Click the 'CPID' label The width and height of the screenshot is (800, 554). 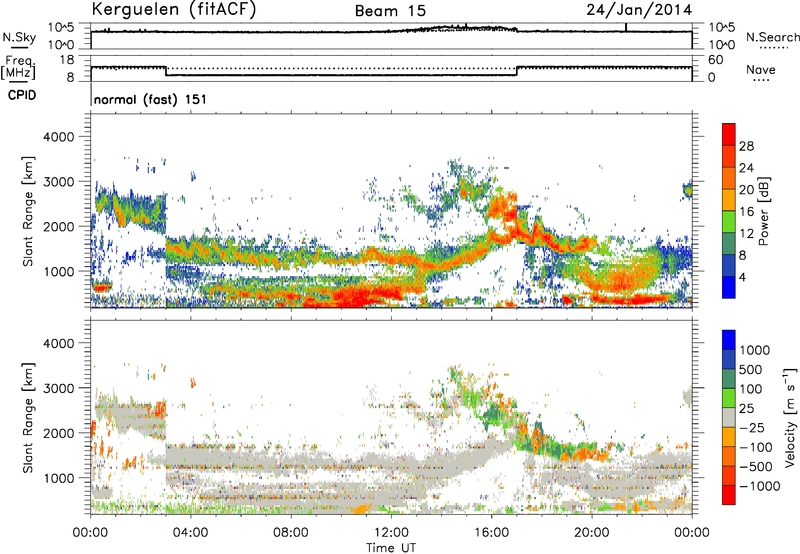22,95
